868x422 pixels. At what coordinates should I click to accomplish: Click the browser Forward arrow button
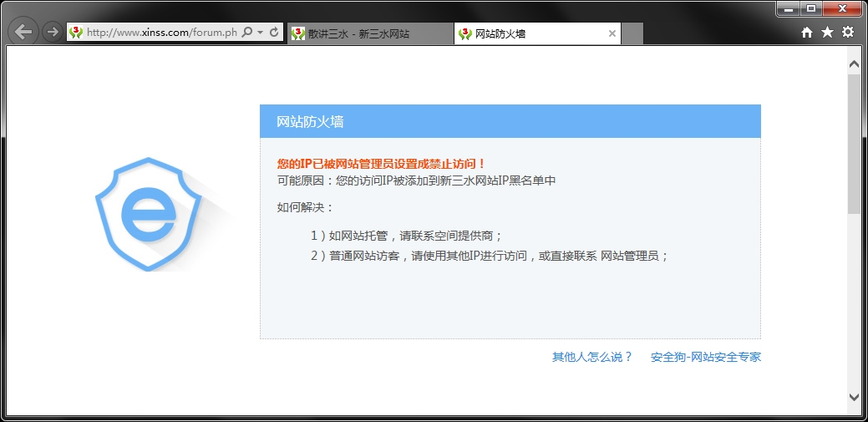click(x=53, y=32)
